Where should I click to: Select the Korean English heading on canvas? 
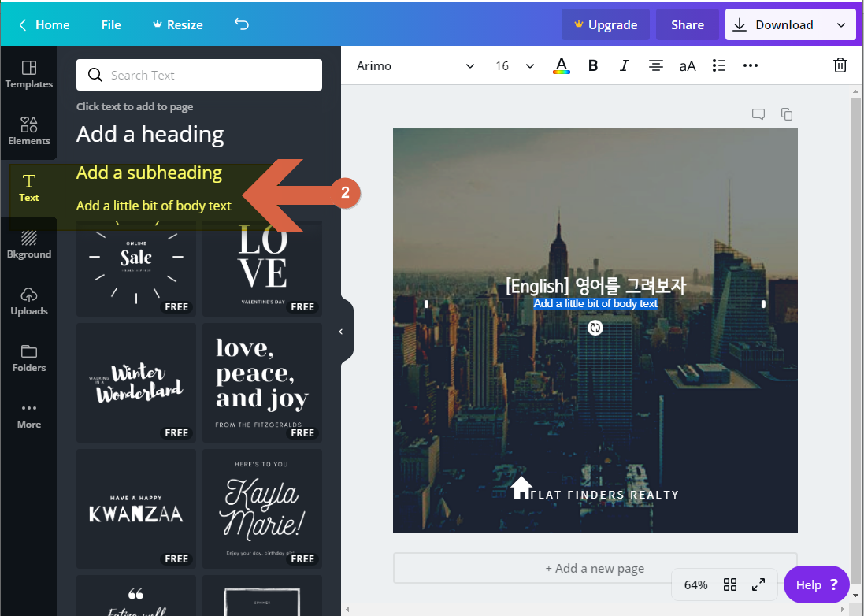point(595,286)
